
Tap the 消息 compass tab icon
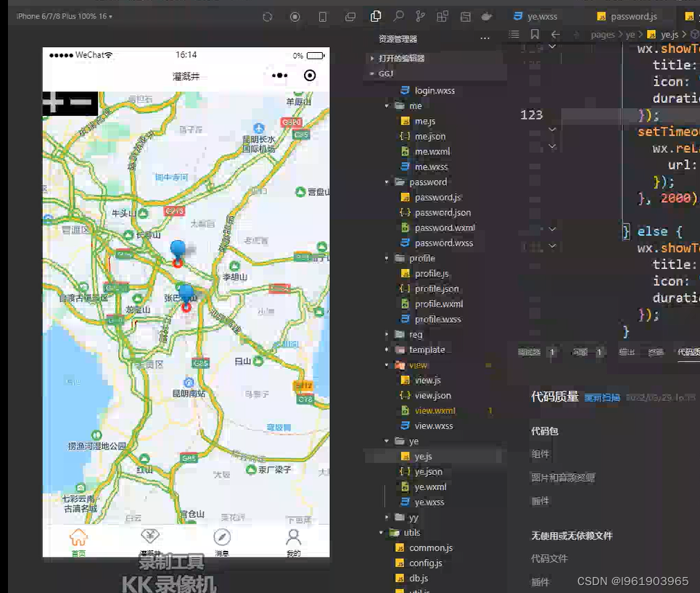pyautogui.click(x=222, y=537)
